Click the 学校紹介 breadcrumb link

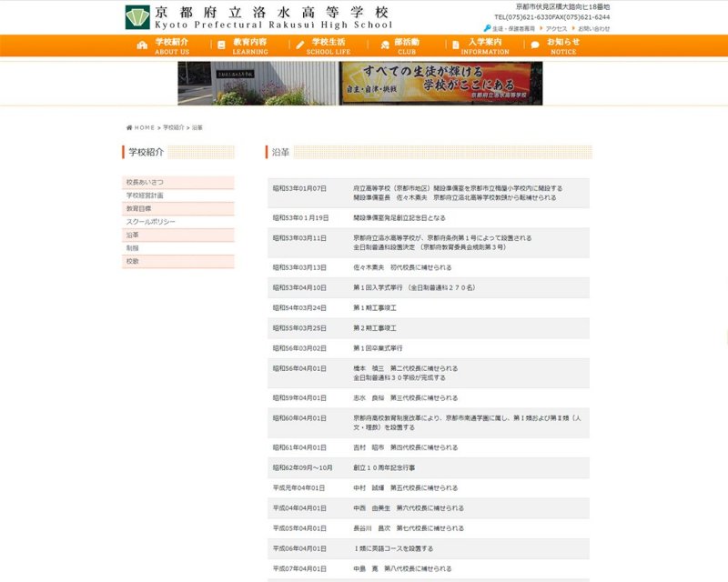(173, 128)
